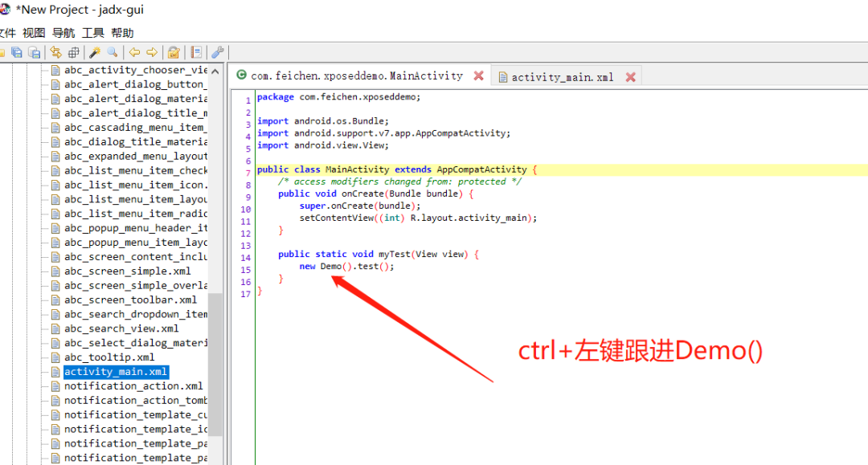868x465 pixels.
Task: Open the 导航 menu
Action: point(63,33)
